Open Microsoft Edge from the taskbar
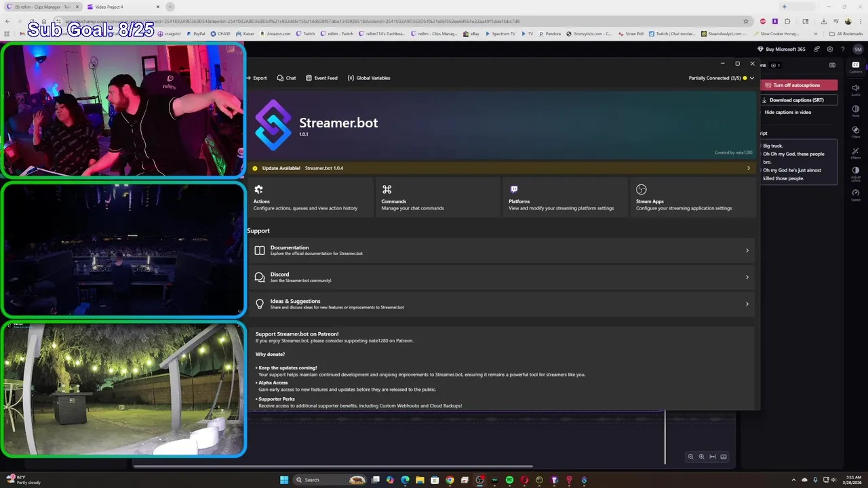Viewport: 868px width, 488px height. tap(405, 480)
